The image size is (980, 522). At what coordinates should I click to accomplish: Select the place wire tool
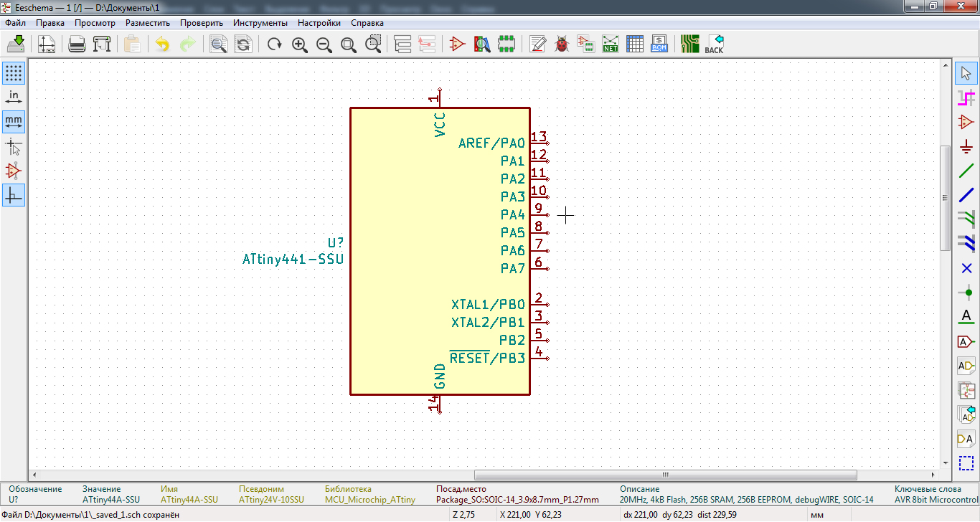click(966, 171)
